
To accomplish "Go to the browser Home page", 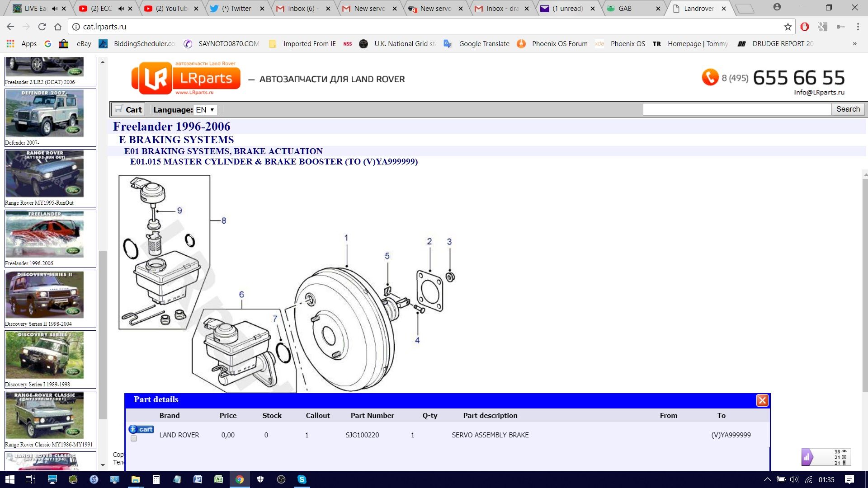I will coord(58,27).
